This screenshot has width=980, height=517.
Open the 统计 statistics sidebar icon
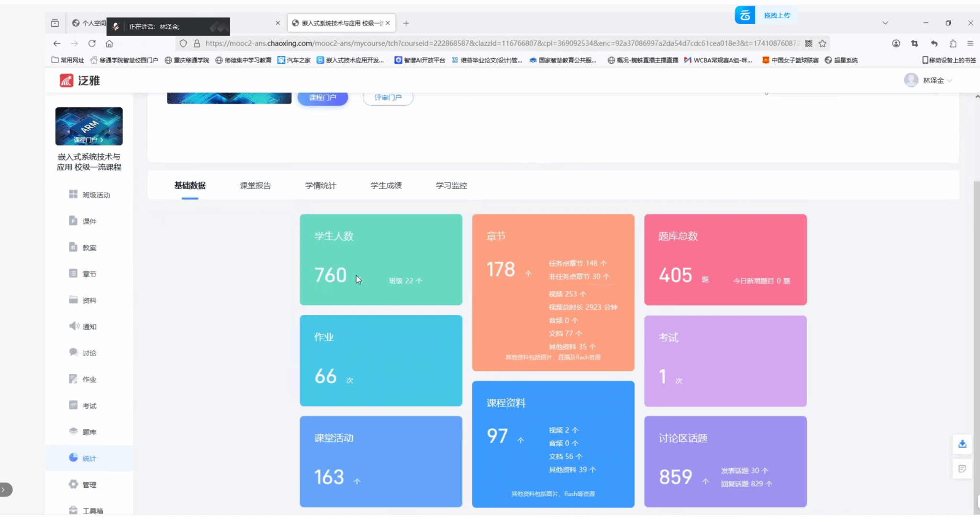73,458
